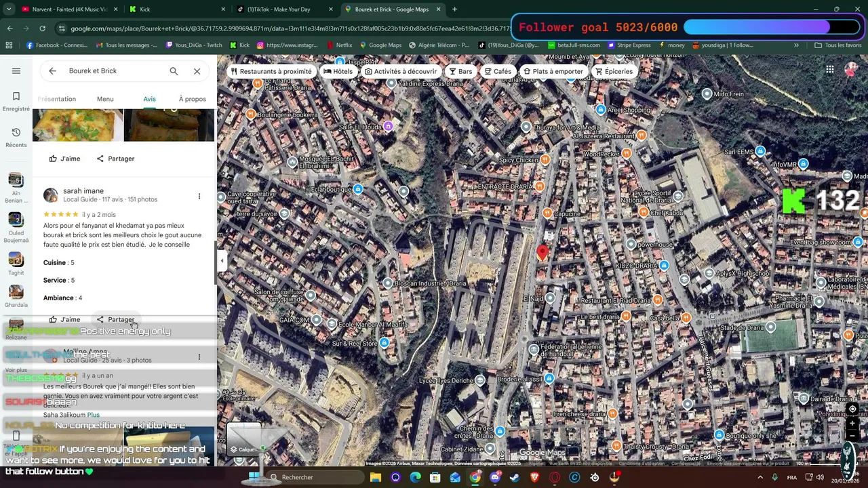The image size is (868, 488).
Task: Open the Calques map layers switcher
Action: click(x=243, y=439)
